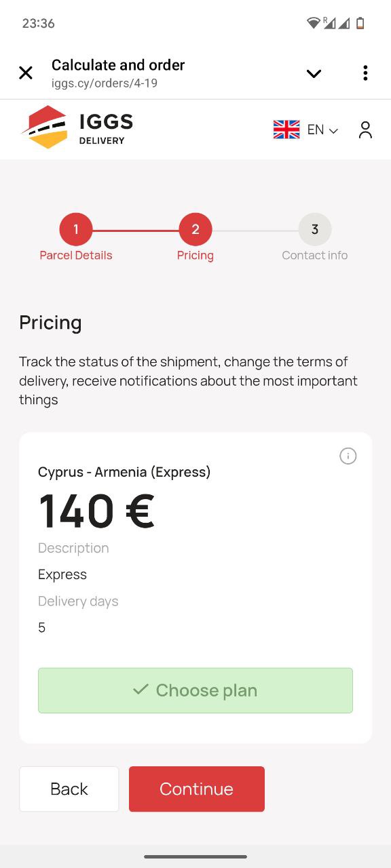This screenshot has width=391, height=868.
Task: Select the Contact info step label
Action: point(315,256)
